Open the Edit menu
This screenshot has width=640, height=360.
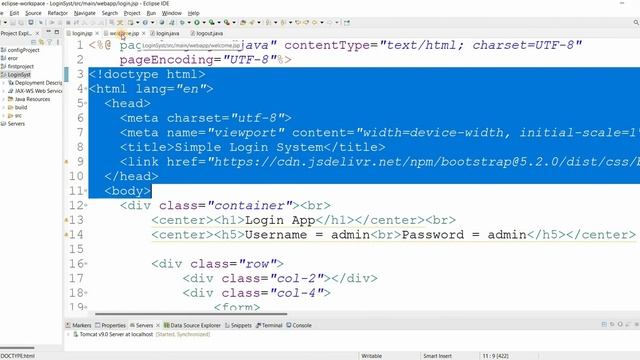(14, 13)
